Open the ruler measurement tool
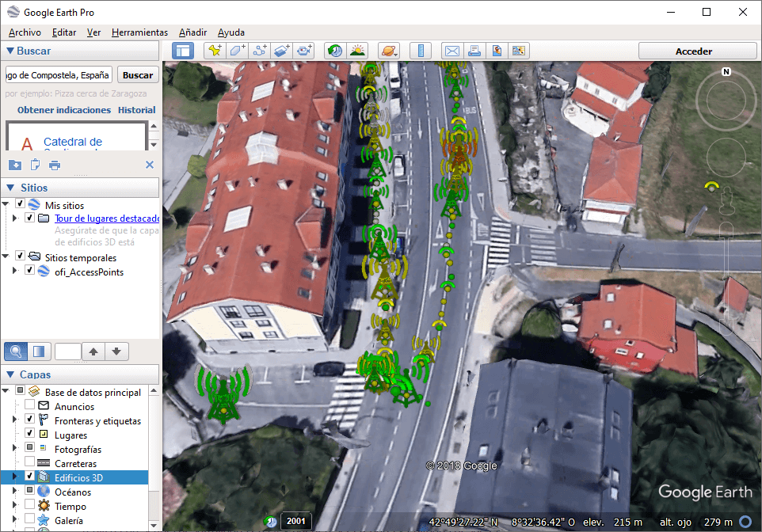 (421, 51)
